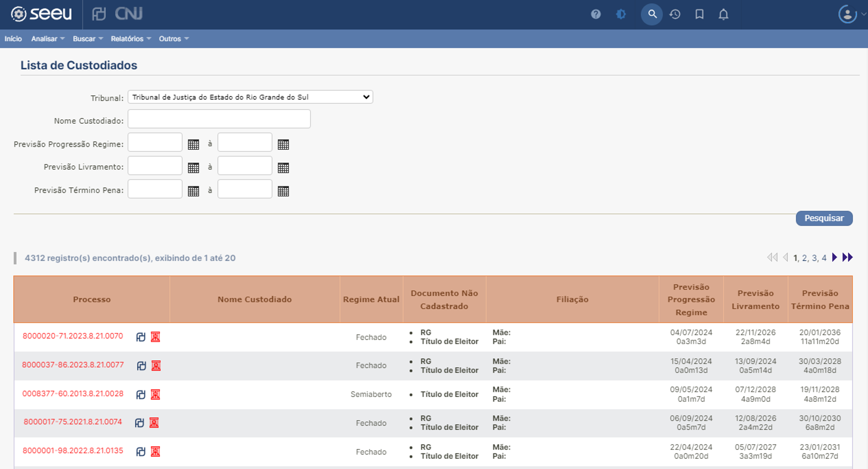Click the first page double arrow

pos(772,257)
